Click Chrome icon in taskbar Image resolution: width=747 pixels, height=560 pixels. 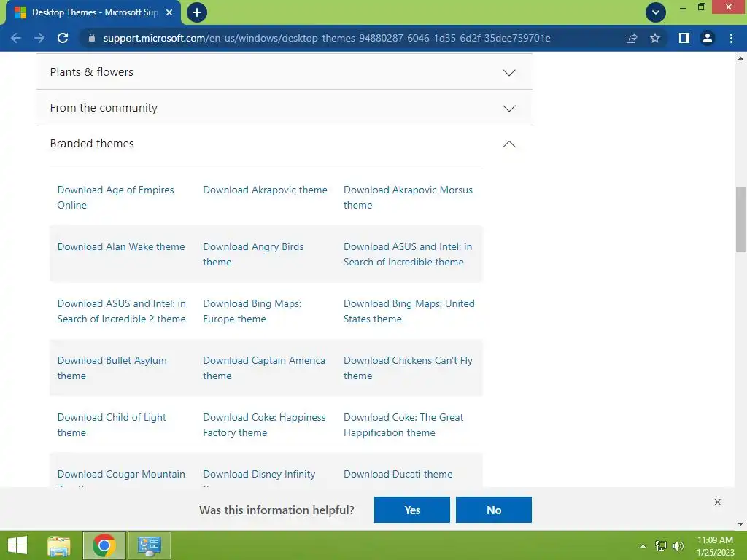[104, 545]
